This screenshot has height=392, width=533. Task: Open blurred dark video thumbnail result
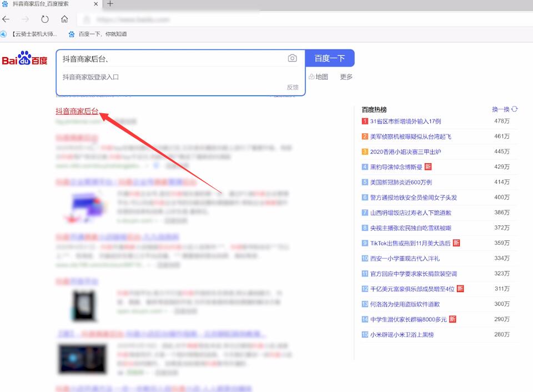pos(82,359)
